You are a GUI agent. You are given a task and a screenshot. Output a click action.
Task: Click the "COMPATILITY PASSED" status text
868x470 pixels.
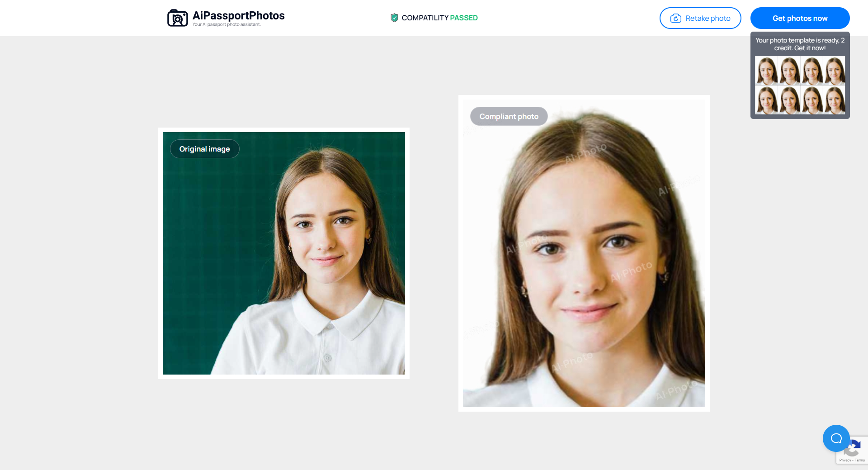(439, 18)
